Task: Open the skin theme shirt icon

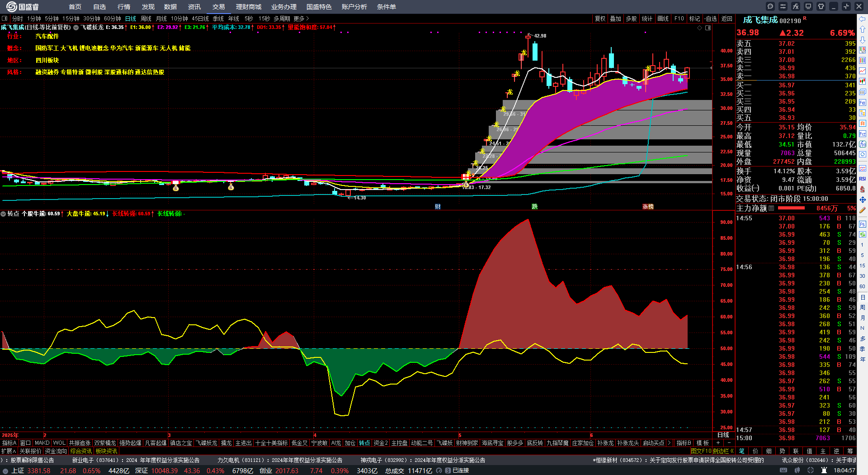Action: pos(821,6)
